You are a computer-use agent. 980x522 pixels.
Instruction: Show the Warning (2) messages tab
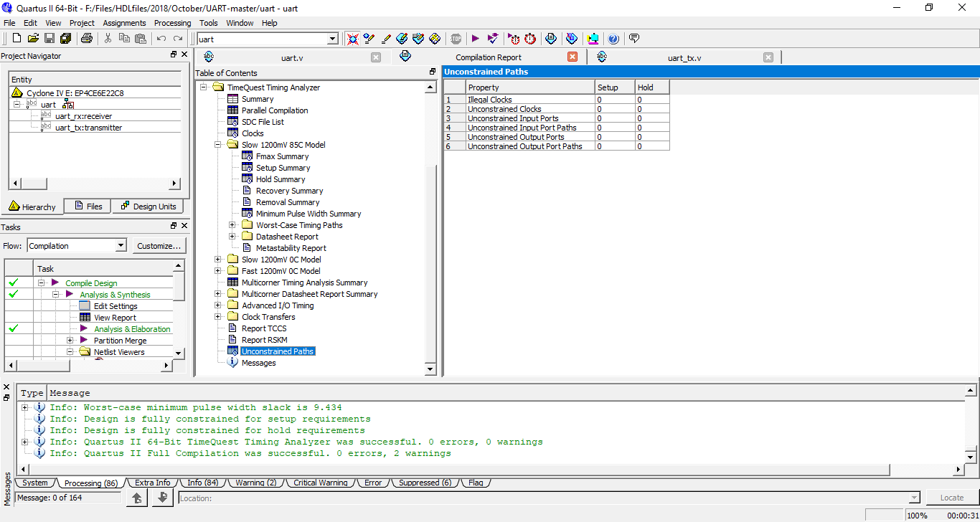256,483
